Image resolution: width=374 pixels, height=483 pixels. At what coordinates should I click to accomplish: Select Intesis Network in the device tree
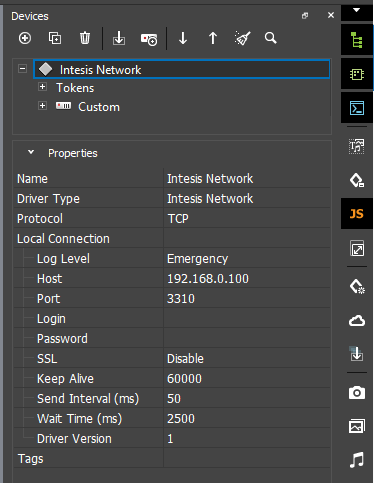point(182,69)
